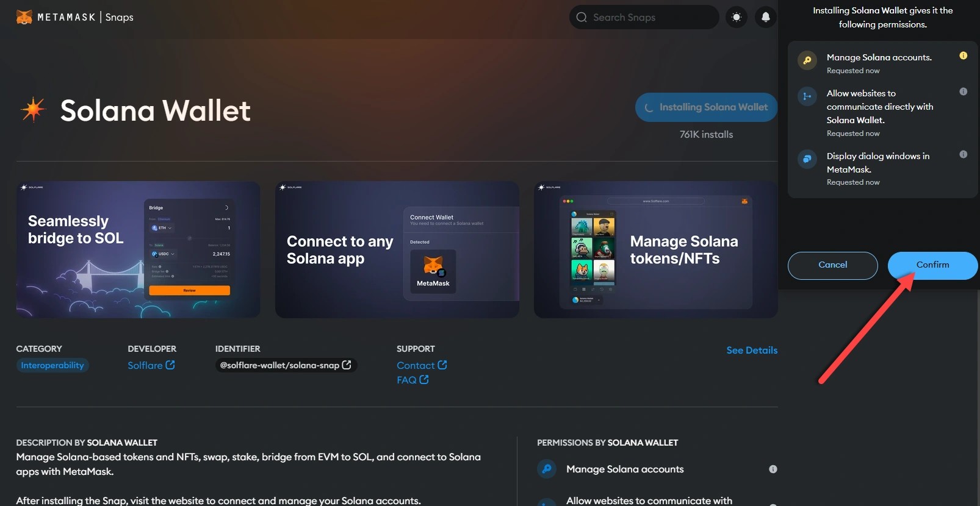Toggle the light/dark theme sun icon
This screenshot has width=980, height=506.
737,17
